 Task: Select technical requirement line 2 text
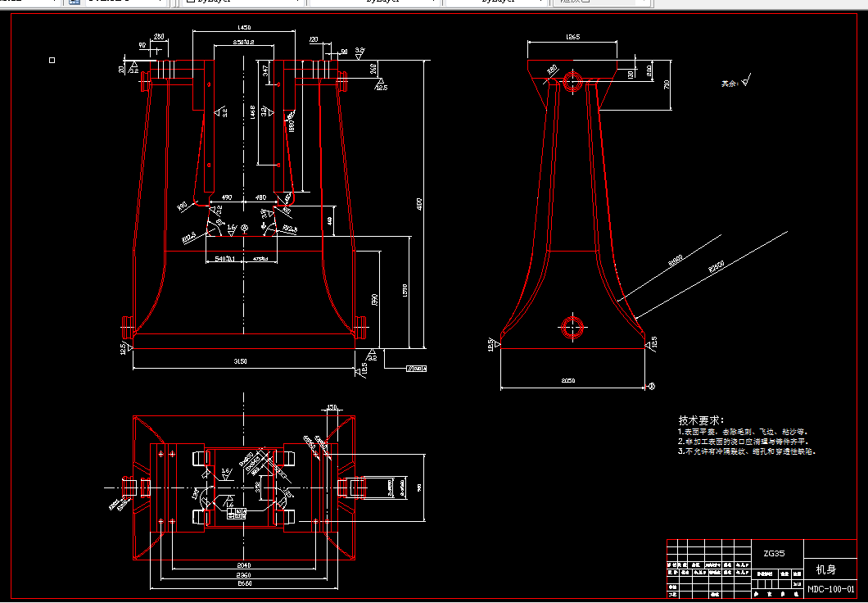point(743,442)
